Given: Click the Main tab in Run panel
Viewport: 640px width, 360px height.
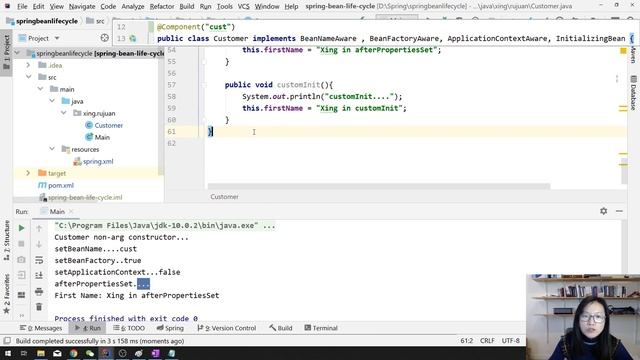Looking at the screenshot, I should tap(57, 211).
